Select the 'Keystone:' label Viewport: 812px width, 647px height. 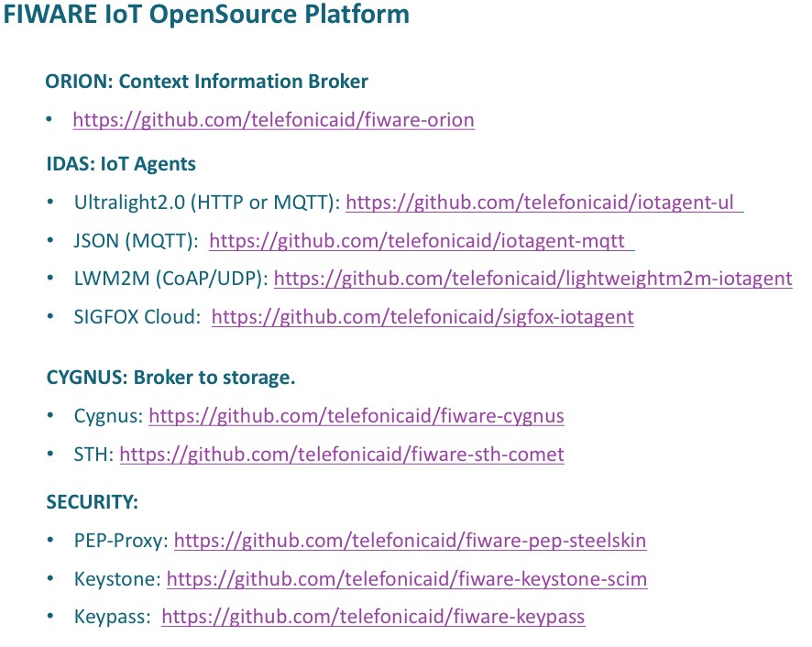pyautogui.click(x=117, y=579)
